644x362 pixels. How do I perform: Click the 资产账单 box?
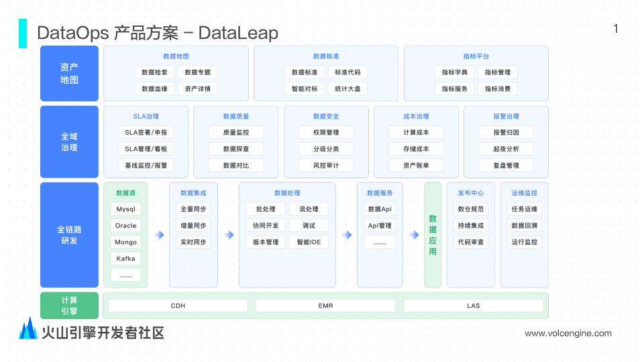pos(416,166)
